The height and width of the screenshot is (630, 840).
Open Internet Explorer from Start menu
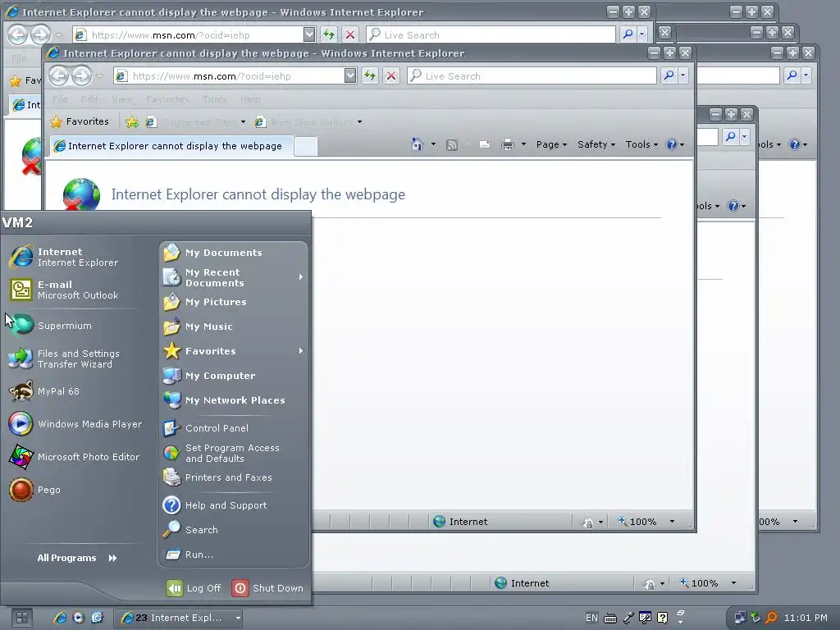point(75,257)
